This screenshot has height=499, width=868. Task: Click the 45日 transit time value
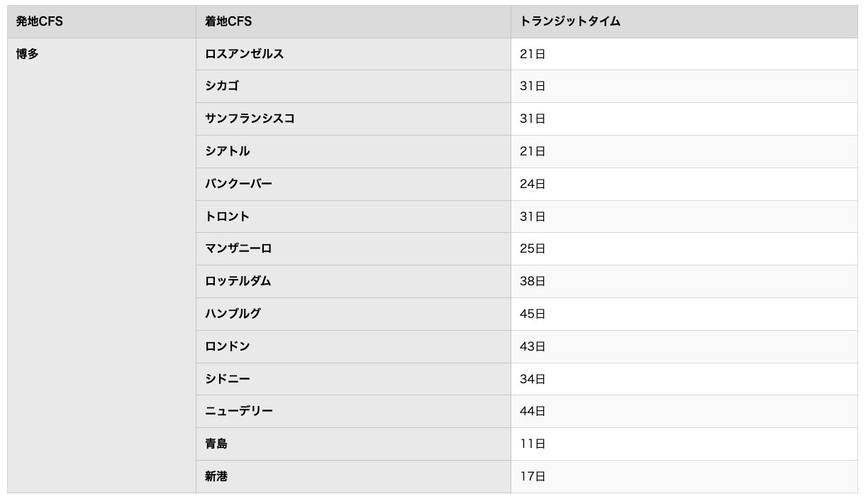[533, 314]
